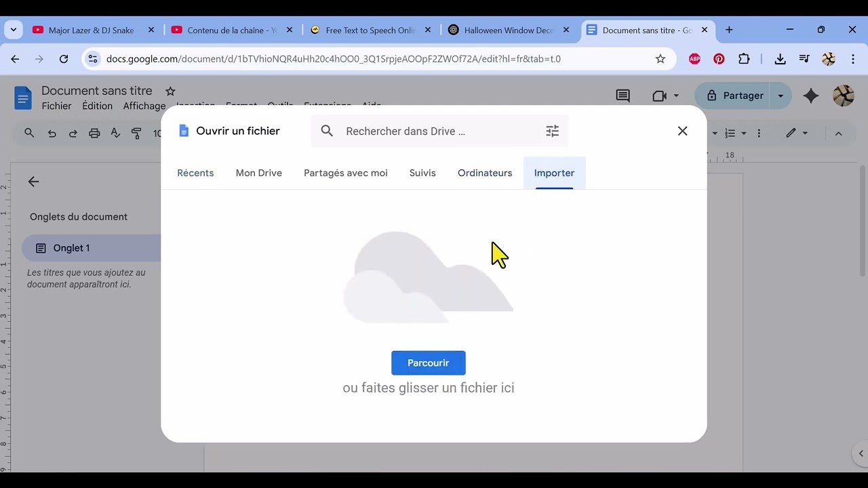This screenshot has height=488, width=868.
Task: Close the document tabs sidebar with back arrow
Action: [33, 182]
